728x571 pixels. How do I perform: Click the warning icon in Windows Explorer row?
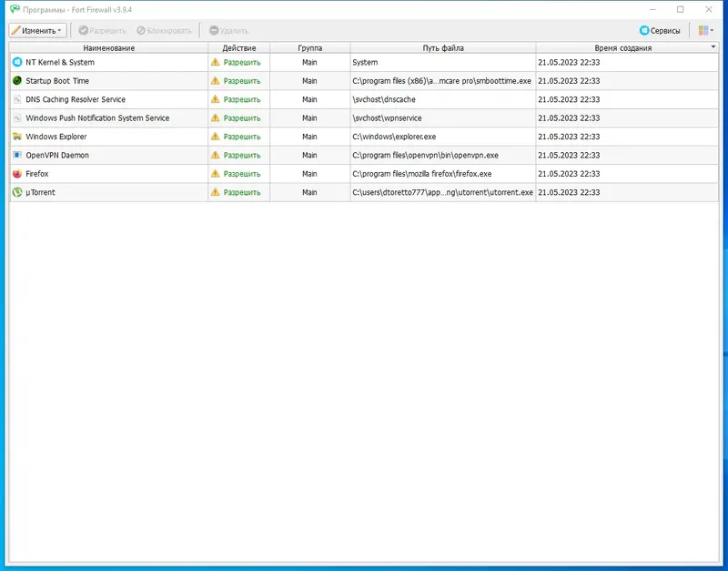tap(215, 136)
